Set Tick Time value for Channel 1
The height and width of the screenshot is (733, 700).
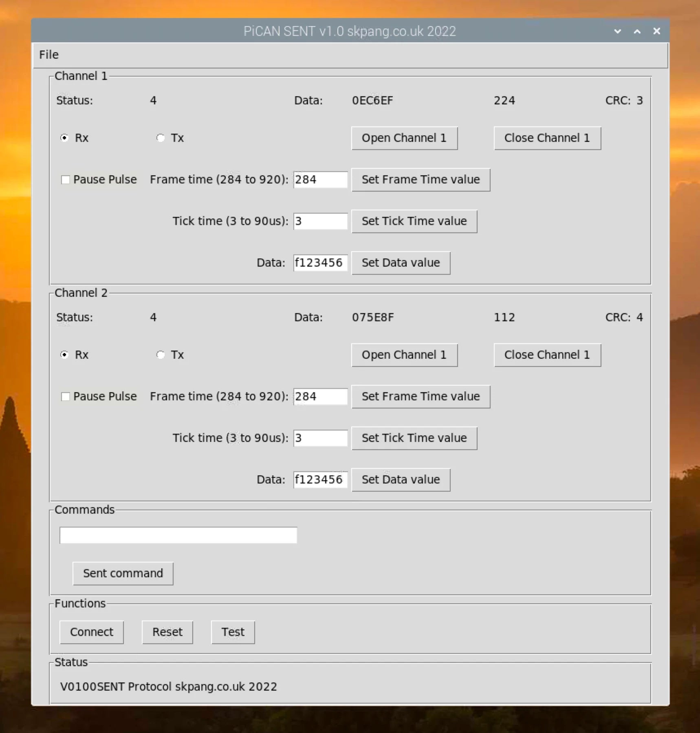click(x=414, y=221)
